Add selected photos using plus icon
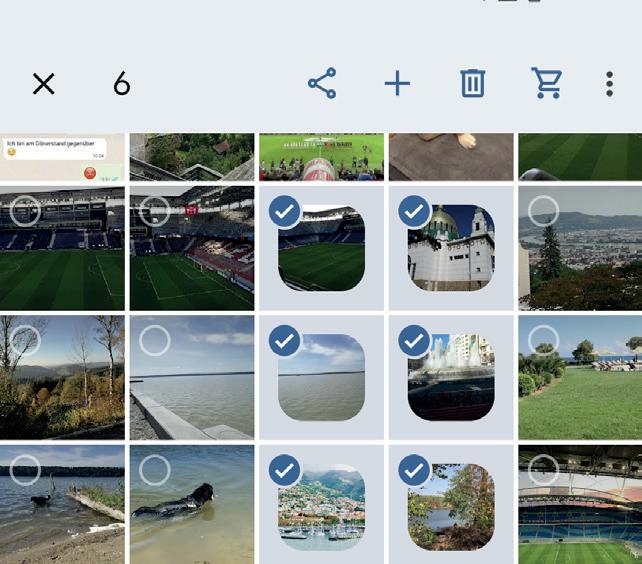 coord(397,84)
